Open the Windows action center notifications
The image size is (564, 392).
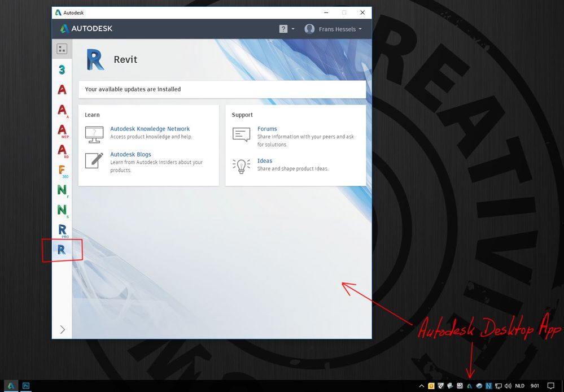(x=550, y=386)
